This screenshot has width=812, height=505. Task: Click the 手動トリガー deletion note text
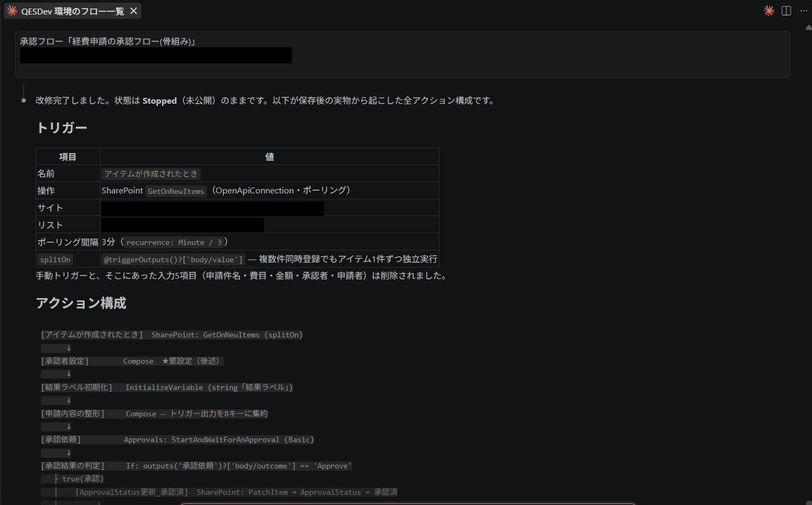point(242,276)
